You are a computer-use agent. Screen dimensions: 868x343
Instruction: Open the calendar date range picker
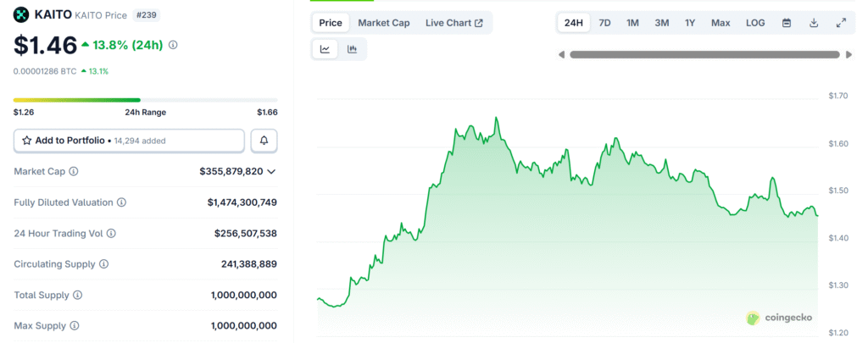tap(786, 23)
